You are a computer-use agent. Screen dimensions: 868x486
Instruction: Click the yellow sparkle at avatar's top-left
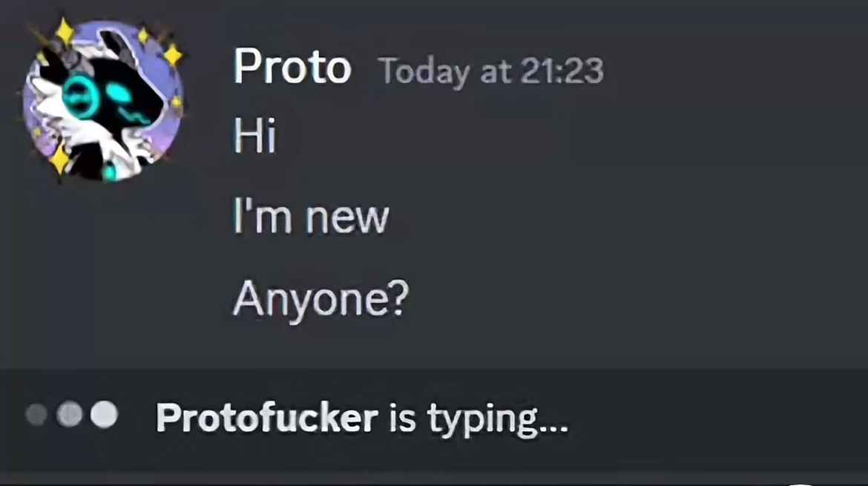click(65, 32)
